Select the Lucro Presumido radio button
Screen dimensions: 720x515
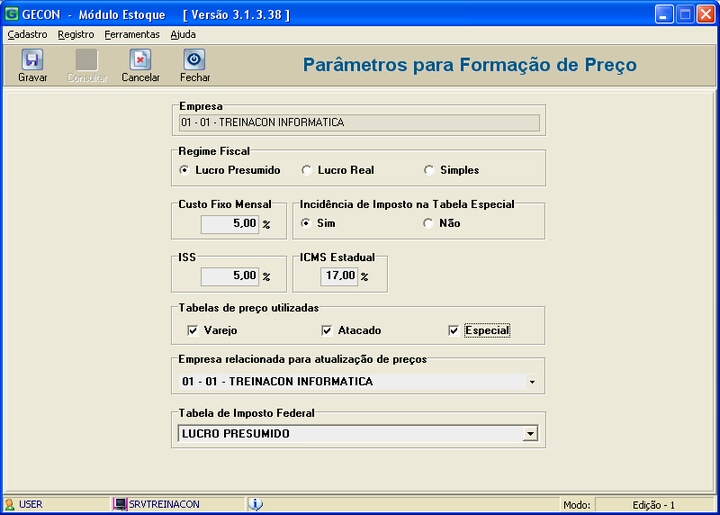tap(184, 170)
